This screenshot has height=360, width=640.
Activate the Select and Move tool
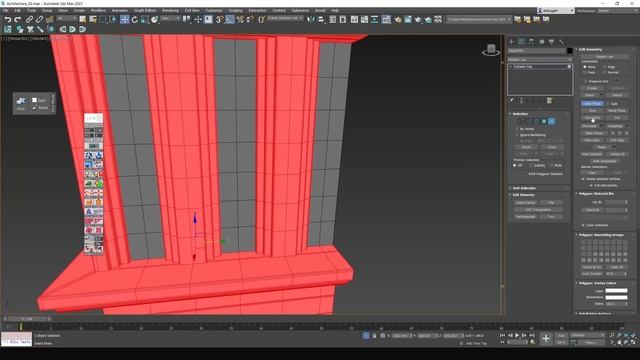coord(124,19)
